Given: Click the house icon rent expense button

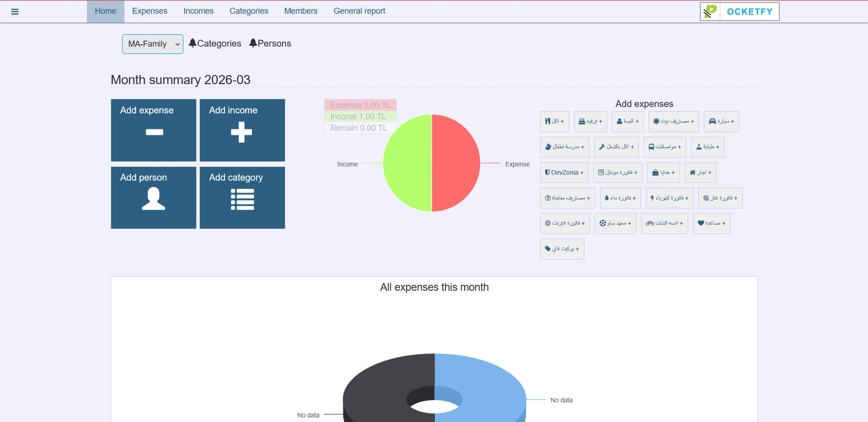Looking at the screenshot, I should pos(700,173).
